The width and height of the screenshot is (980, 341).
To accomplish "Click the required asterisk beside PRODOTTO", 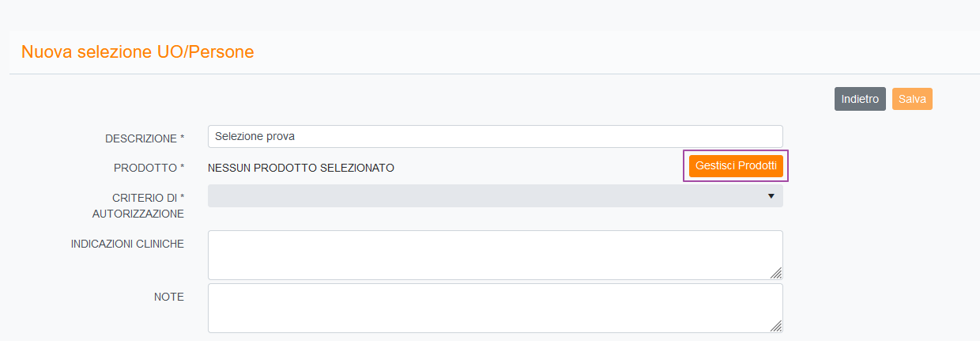I will [182, 168].
